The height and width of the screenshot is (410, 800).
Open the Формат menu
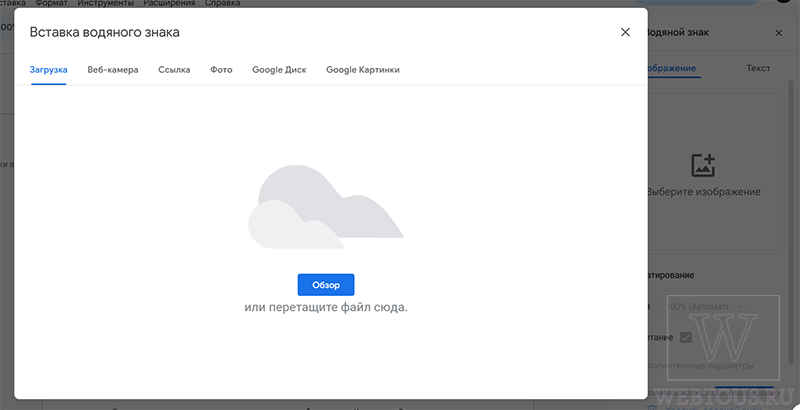click(x=51, y=3)
